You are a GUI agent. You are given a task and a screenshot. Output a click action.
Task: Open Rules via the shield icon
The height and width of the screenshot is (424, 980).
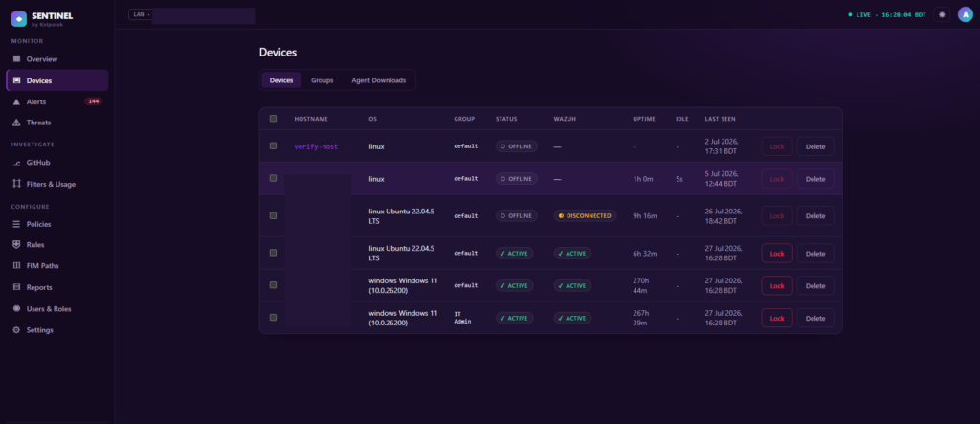pos(17,244)
